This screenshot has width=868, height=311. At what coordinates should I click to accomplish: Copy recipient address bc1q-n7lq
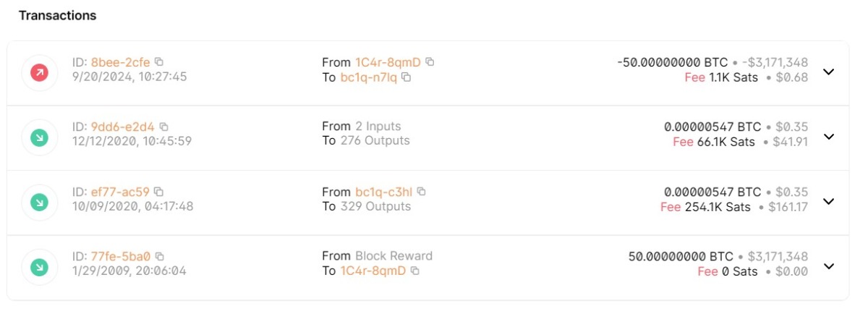(x=407, y=77)
